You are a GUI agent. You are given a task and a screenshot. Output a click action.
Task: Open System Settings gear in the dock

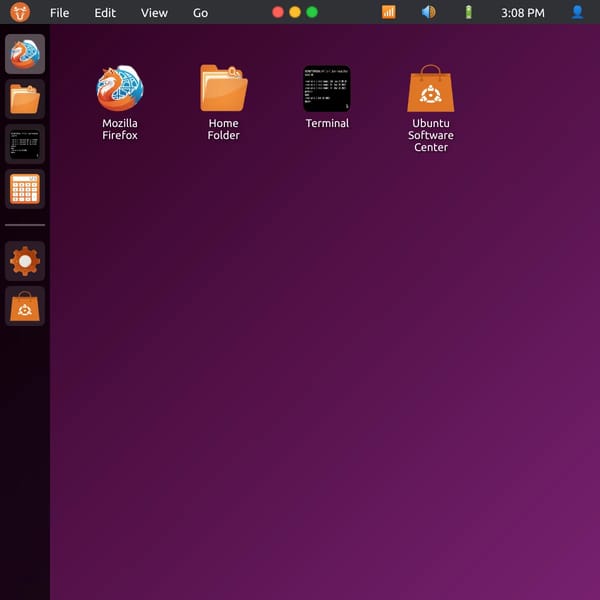click(25, 261)
